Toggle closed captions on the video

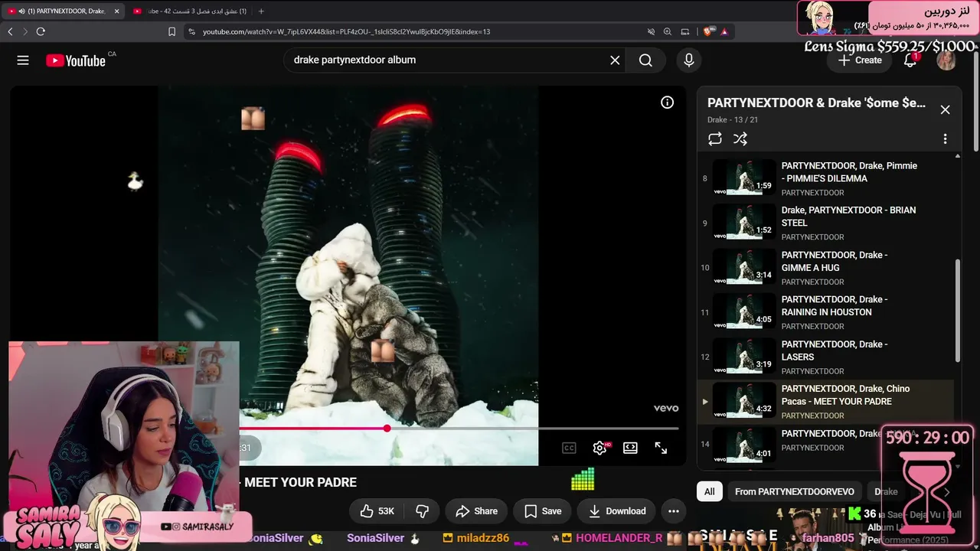pyautogui.click(x=569, y=448)
